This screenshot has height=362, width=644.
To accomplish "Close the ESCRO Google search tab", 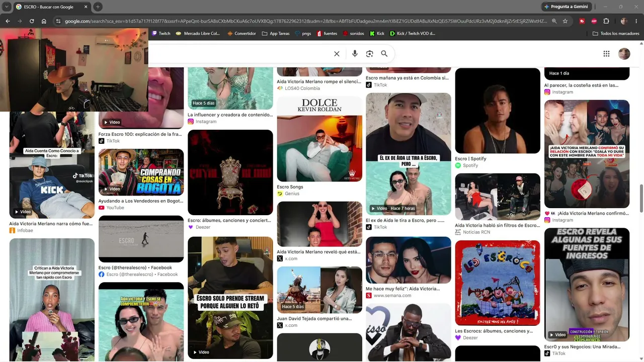I will click(x=86, y=7).
